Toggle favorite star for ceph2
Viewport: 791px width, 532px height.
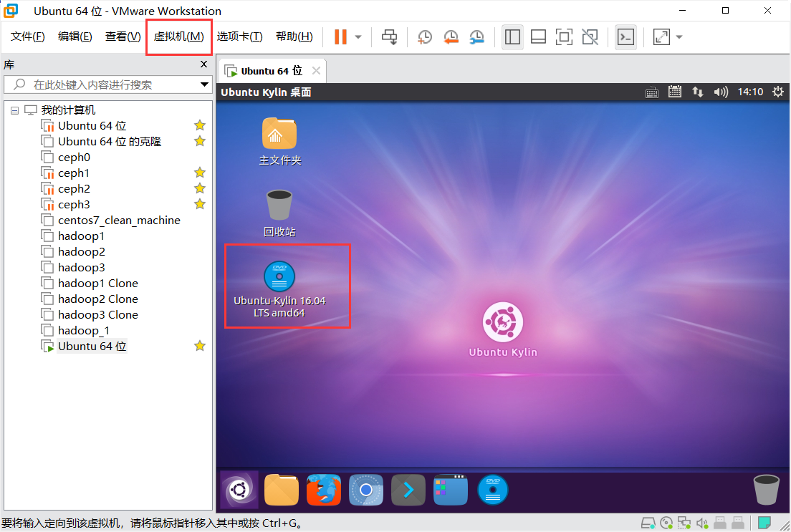pyautogui.click(x=200, y=188)
